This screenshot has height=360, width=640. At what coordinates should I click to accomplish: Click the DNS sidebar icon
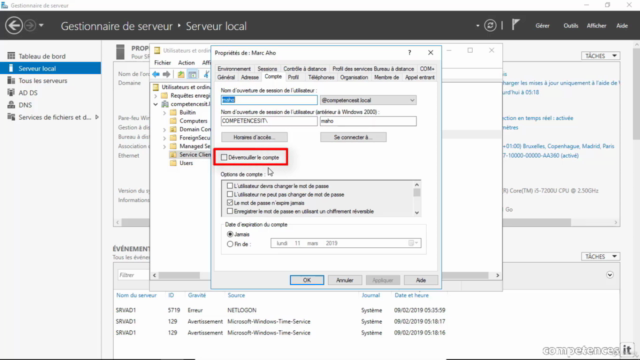tap(11, 105)
